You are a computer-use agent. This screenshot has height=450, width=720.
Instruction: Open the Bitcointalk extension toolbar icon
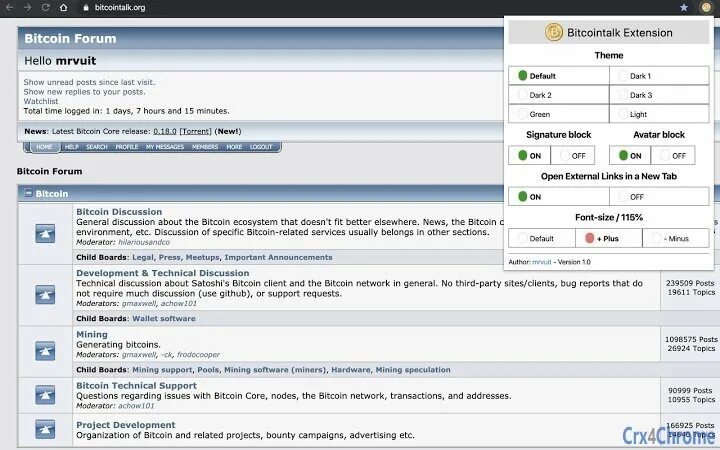[706, 7]
